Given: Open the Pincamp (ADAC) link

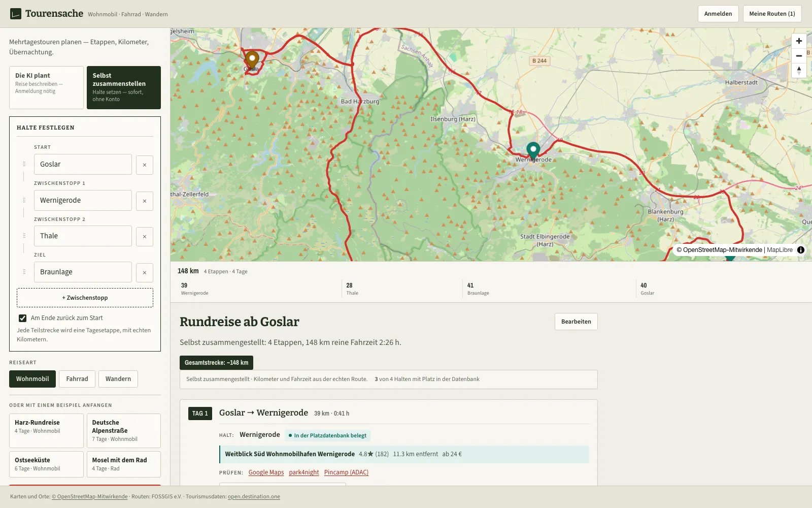Looking at the screenshot, I should 346,472.
